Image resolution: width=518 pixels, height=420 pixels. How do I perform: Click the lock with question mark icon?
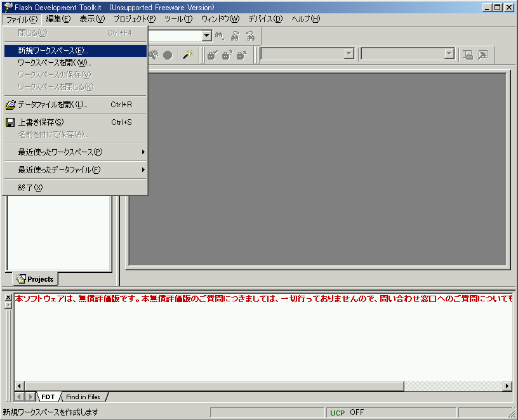click(227, 55)
